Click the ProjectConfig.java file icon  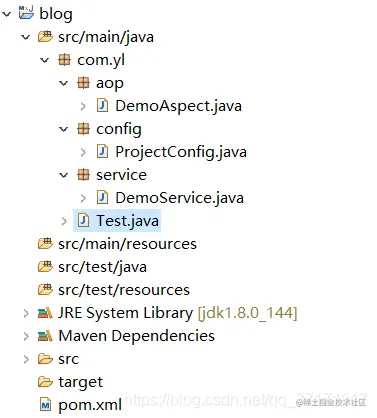(x=102, y=152)
